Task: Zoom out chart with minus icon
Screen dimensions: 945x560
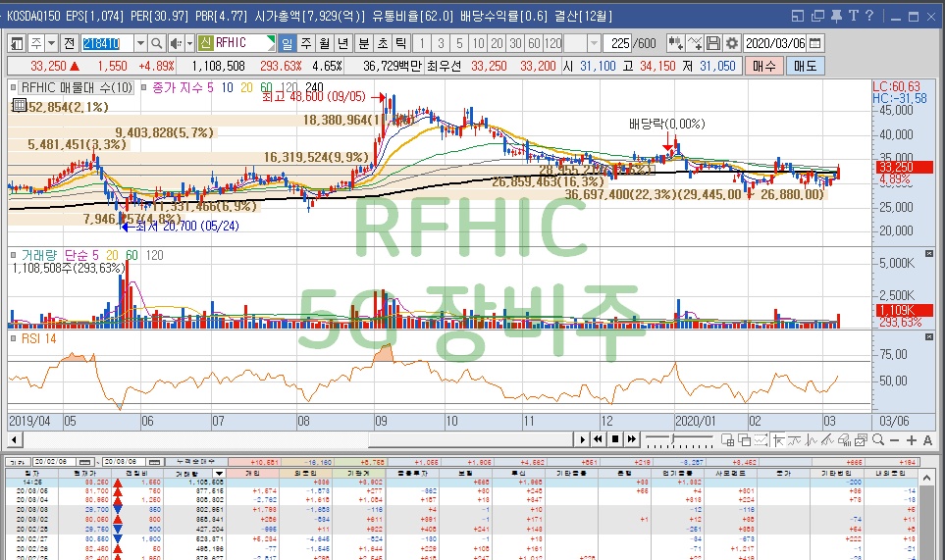Action: tap(894, 440)
